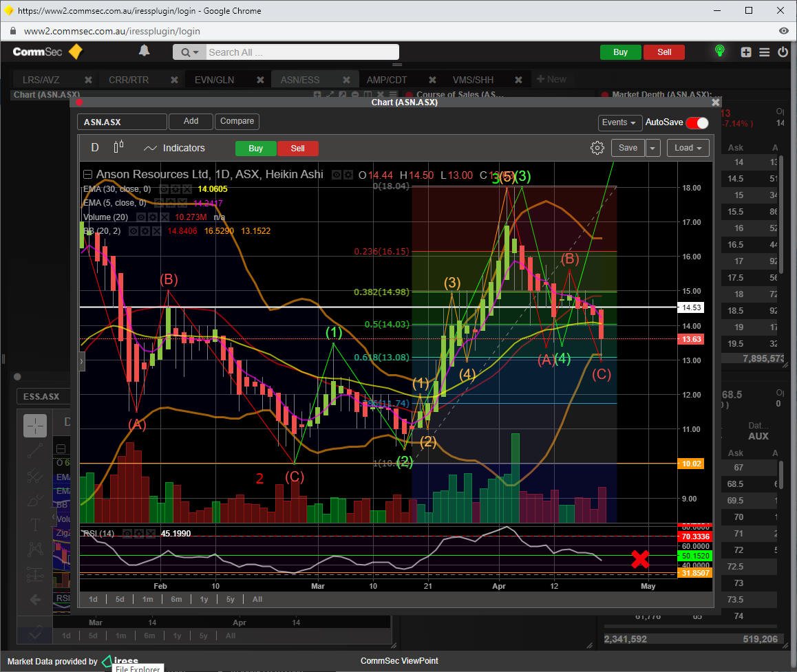Click the red Sell button in the top header
Image resolution: width=797 pixels, height=672 pixels.
[664, 52]
